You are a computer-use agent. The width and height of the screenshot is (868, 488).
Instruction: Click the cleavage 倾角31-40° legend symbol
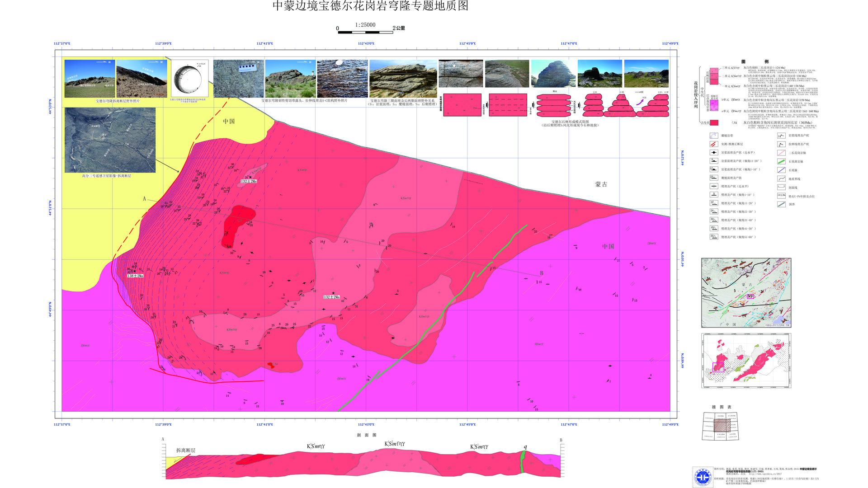pos(714,220)
